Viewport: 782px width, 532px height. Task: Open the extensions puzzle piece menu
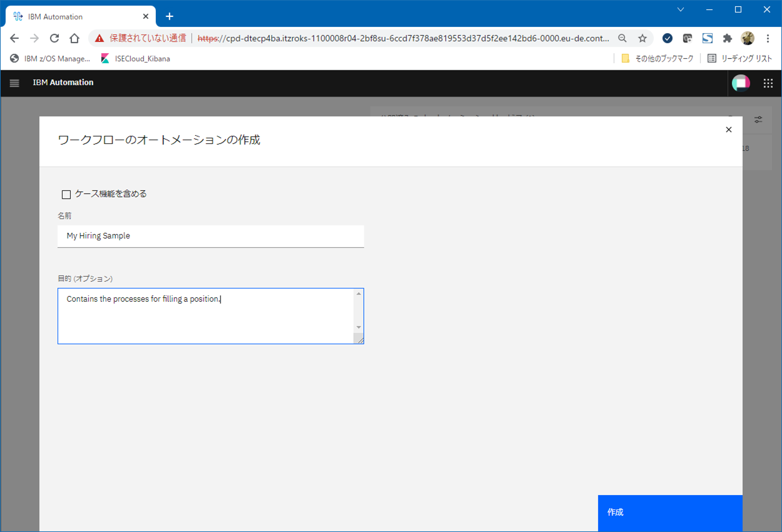click(728, 38)
